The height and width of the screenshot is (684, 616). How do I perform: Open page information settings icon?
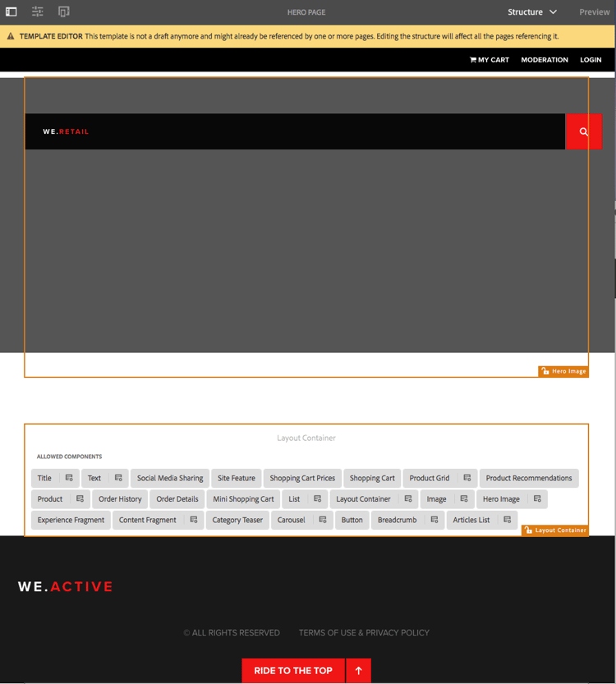pos(38,11)
